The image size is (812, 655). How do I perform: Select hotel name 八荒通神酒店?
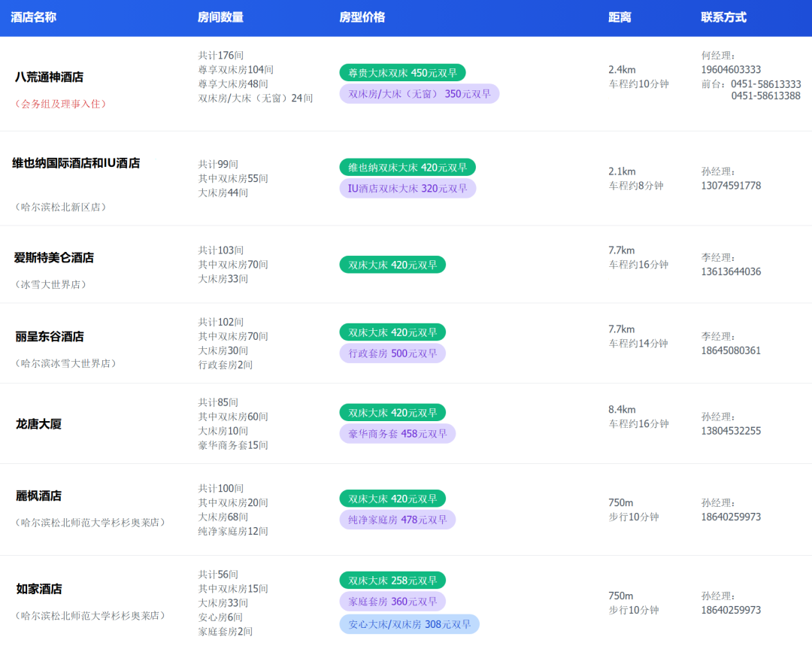49,77
